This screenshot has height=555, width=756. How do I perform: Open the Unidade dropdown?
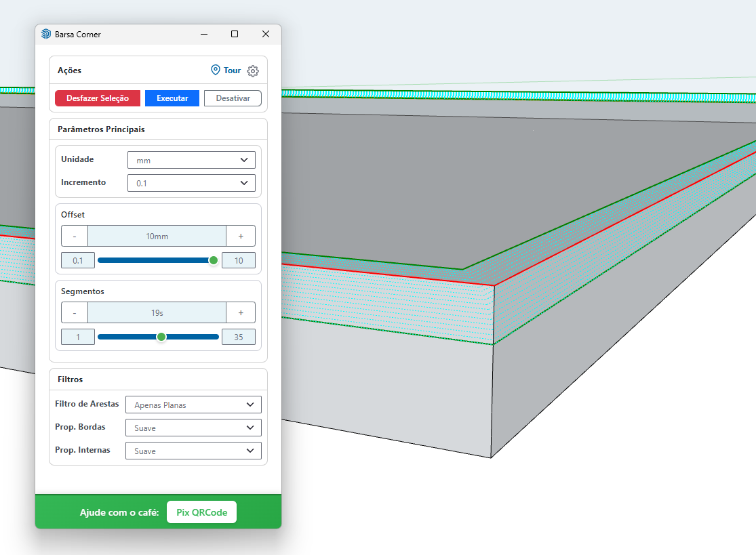[191, 160]
